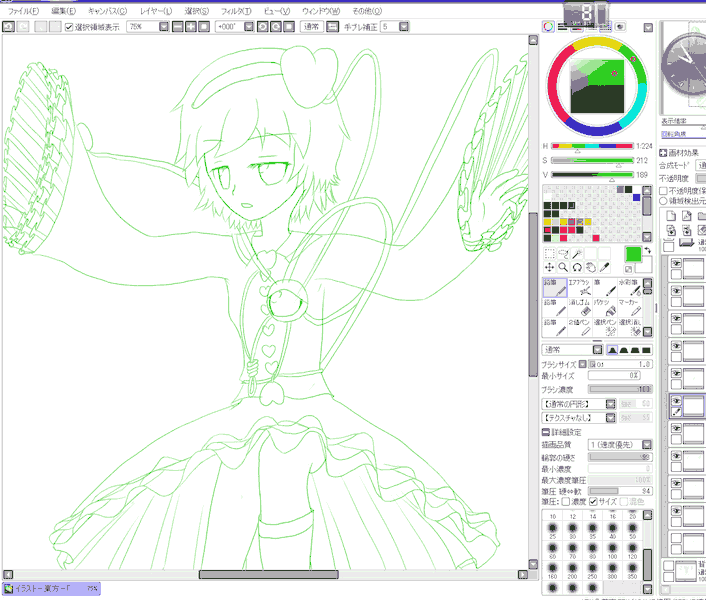Open the ブラシサイズ multiplier dropdown
The height and width of the screenshot is (600, 706).
582,364
